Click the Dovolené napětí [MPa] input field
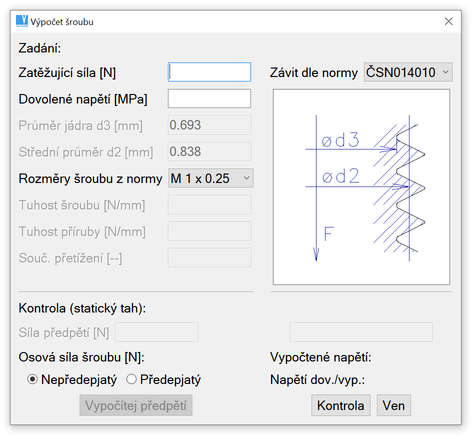This screenshot has height=435, width=473. tap(209, 99)
